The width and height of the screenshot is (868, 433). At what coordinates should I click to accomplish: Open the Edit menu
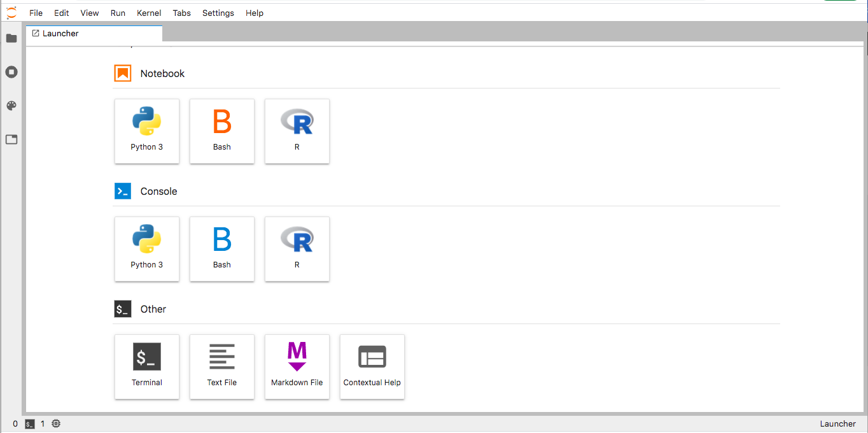tap(62, 13)
